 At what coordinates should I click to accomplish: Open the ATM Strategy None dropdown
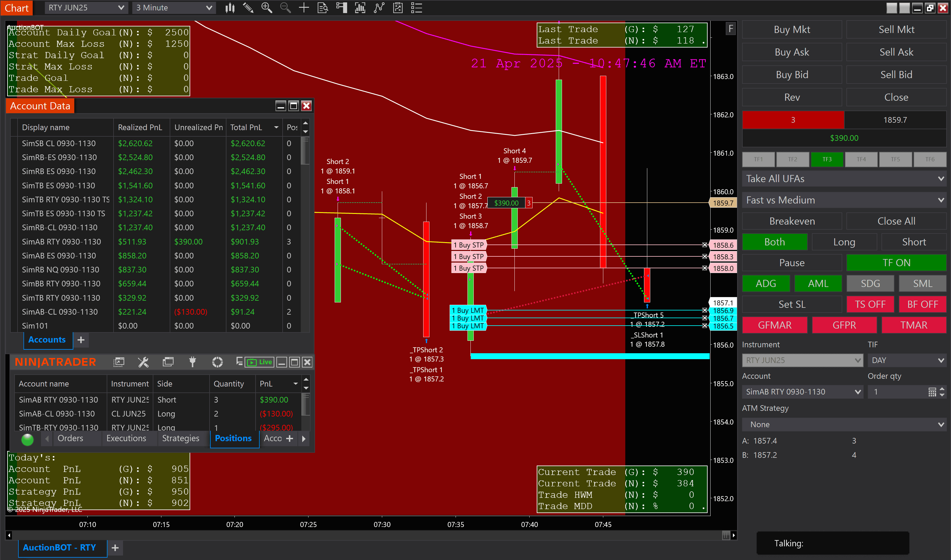[x=844, y=424]
